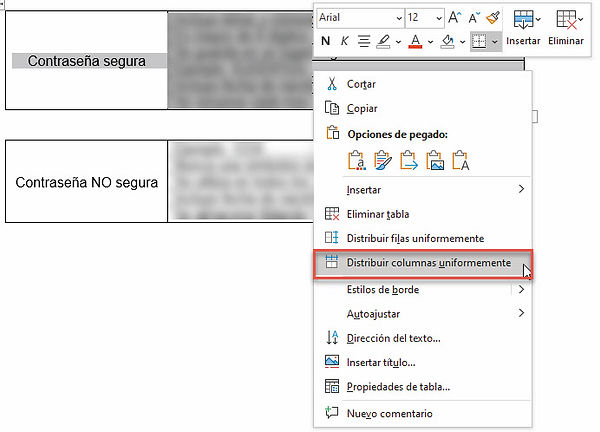Viewport: 600px width, 432px height.
Task: Click the borders button in mini toolbar
Action: pos(479,41)
